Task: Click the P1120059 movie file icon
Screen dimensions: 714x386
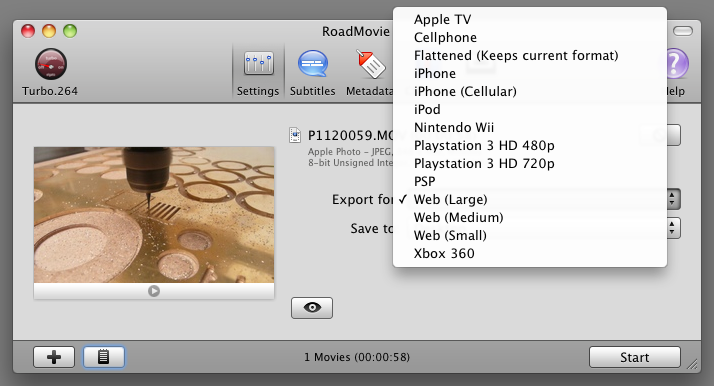Action: (295, 135)
